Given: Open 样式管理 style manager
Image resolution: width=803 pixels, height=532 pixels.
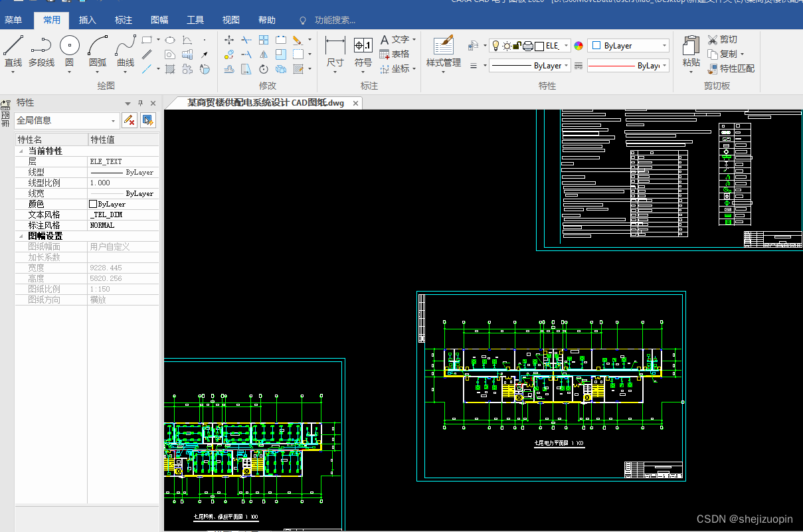Looking at the screenshot, I should tap(444, 53).
